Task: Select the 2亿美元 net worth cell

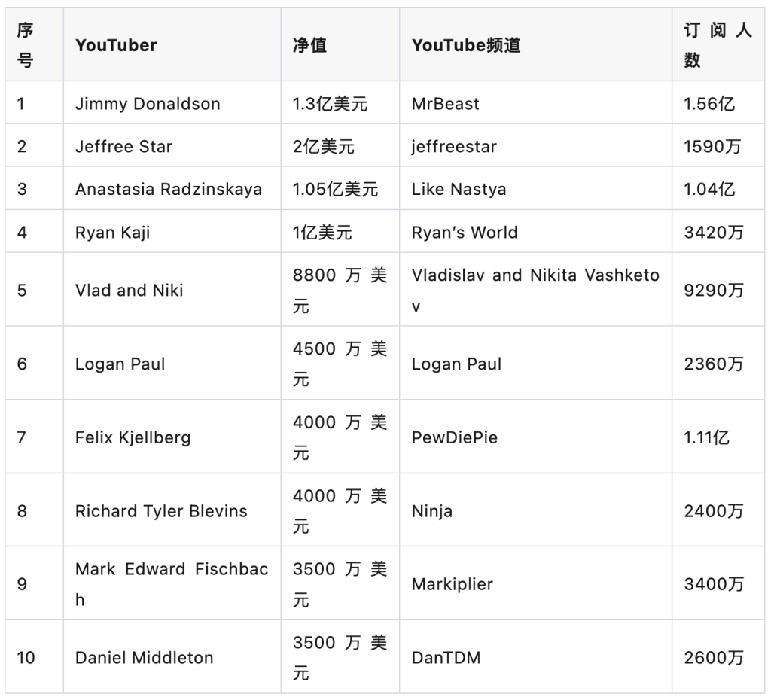Action: pyautogui.click(x=340, y=145)
